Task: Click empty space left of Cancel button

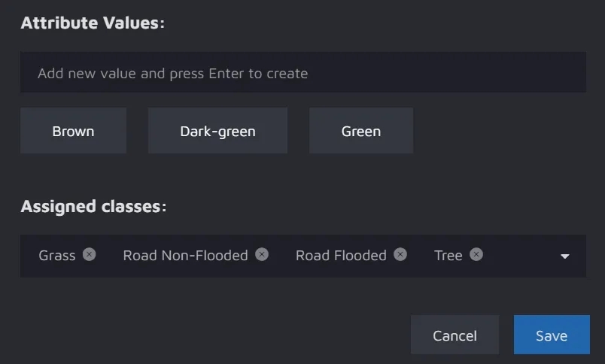Action: tap(226, 335)
